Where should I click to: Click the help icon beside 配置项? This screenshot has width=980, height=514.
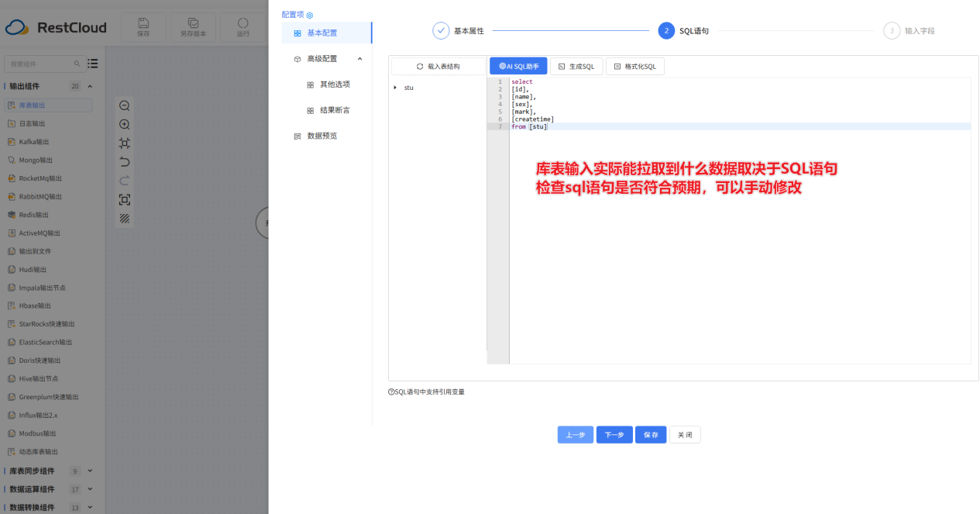pos(310,15)
